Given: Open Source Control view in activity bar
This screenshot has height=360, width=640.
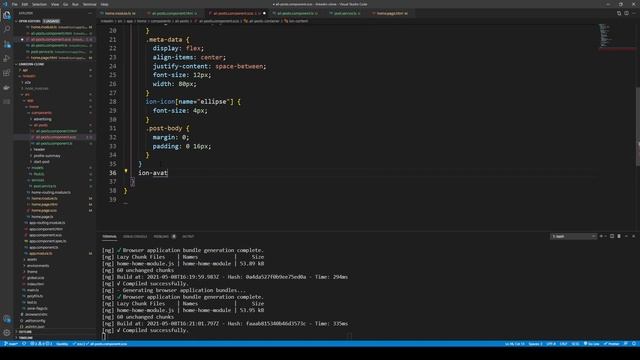Looking at the screenshot, I should tap(7, 44).
